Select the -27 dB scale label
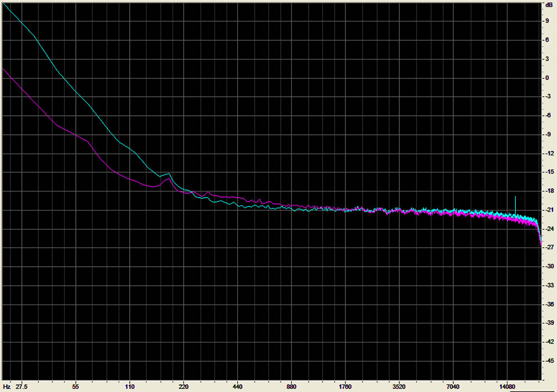This screenshot has height=392, width=557. click(x=549, y=247)
